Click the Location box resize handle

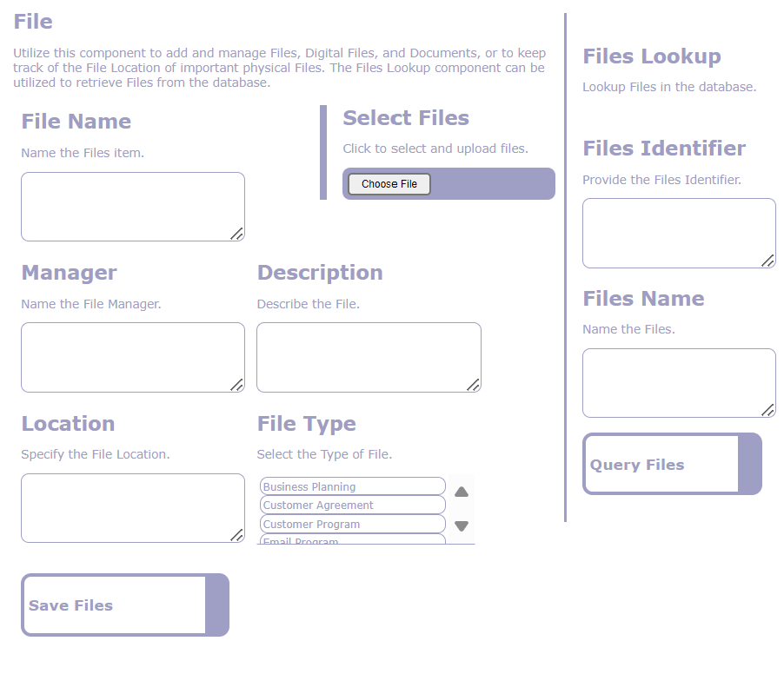point(236,535)
